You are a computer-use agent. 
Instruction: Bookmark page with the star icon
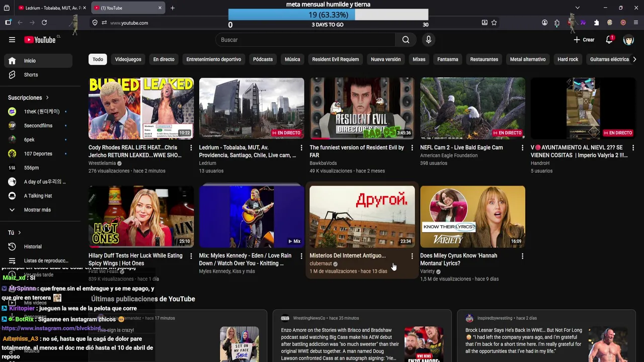[x=494, y=23]
